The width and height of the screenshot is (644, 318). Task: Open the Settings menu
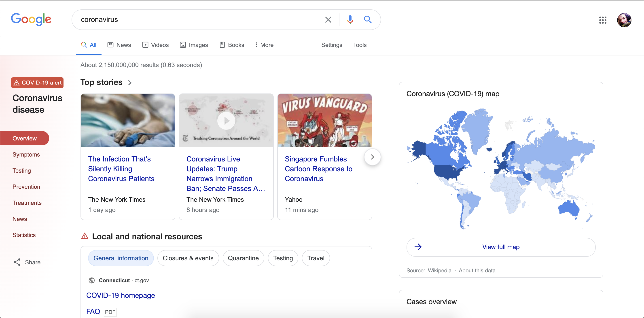pyautogui.click(x=332, y=45)
